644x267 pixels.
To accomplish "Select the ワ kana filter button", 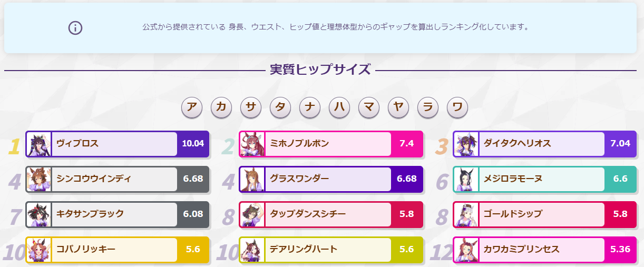I will (457, 108).
